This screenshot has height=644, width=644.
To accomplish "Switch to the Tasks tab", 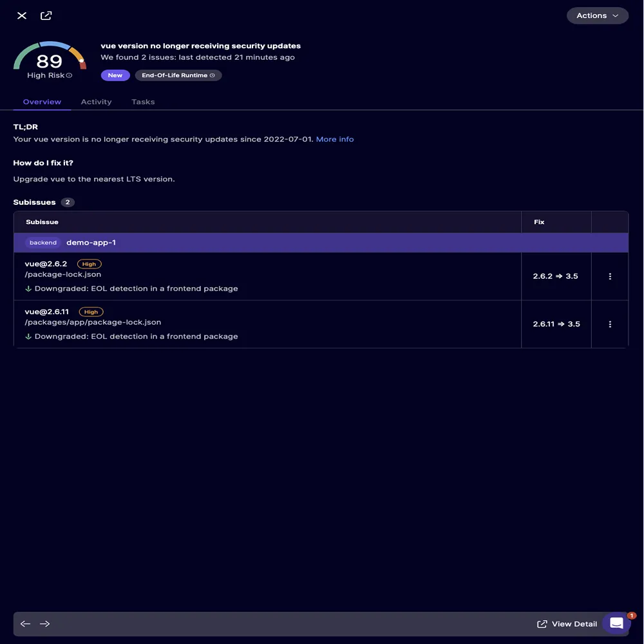I will 143,102.
